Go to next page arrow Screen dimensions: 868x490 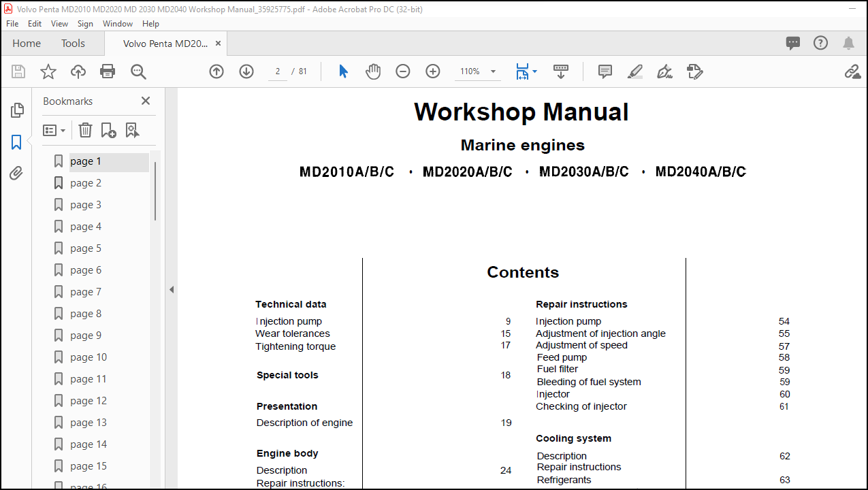[246, 71]
